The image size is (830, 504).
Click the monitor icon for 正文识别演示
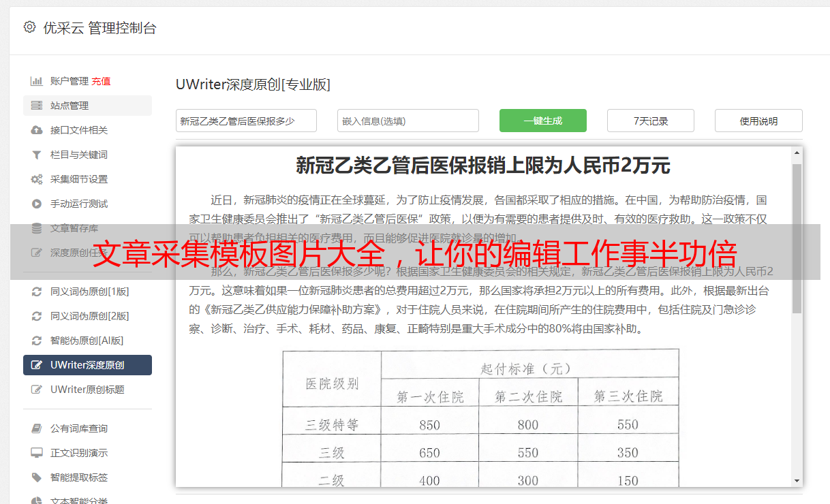[37, 453]
